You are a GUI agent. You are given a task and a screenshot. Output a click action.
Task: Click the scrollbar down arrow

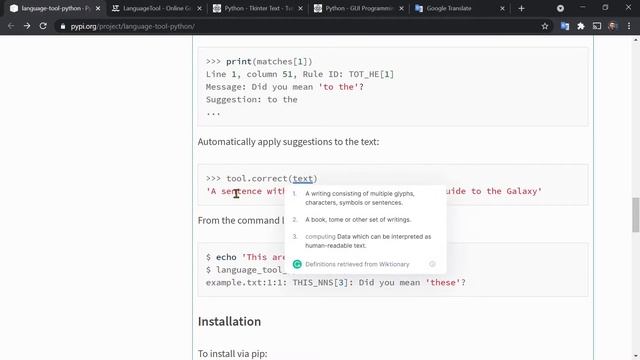[x=636, y=356]
